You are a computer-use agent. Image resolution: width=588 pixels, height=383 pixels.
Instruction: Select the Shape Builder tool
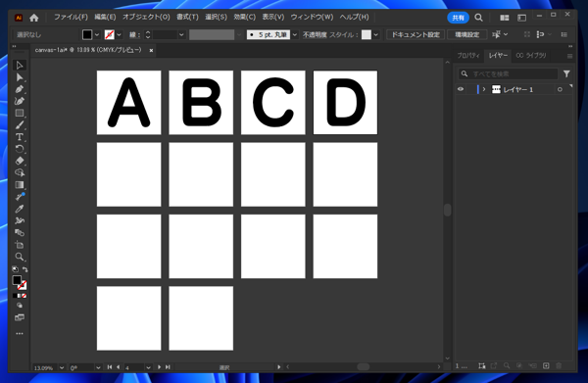tap(20, 172)
